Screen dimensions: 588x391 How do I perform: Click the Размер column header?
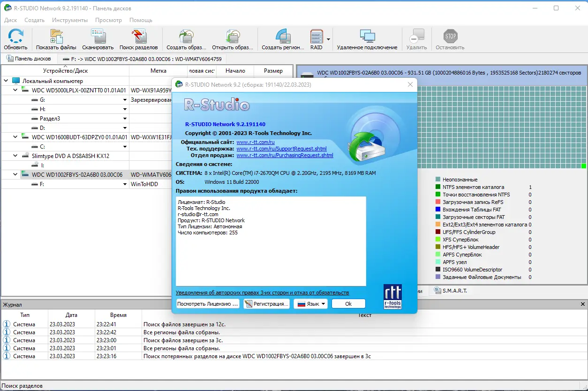(x=273, y=71)
